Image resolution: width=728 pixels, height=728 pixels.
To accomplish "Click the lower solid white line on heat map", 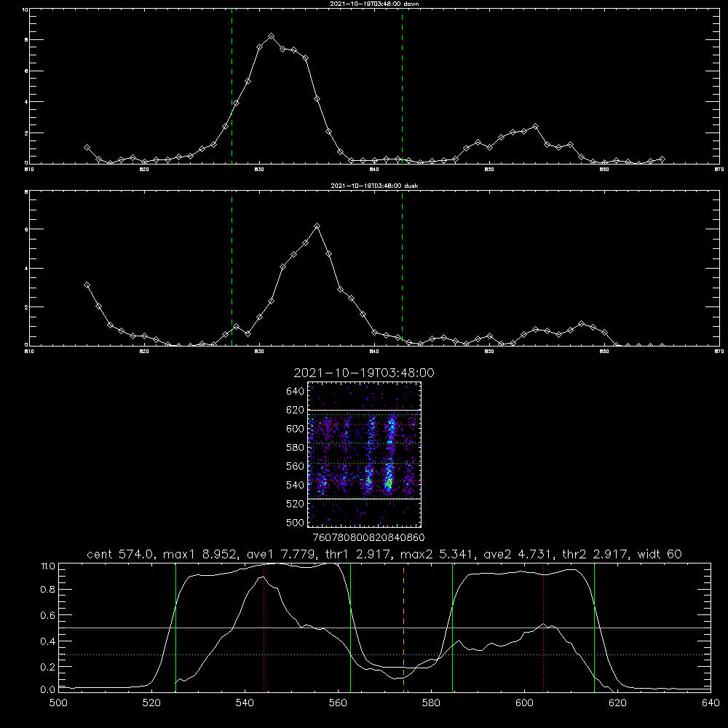I will [x=364, y=499].
